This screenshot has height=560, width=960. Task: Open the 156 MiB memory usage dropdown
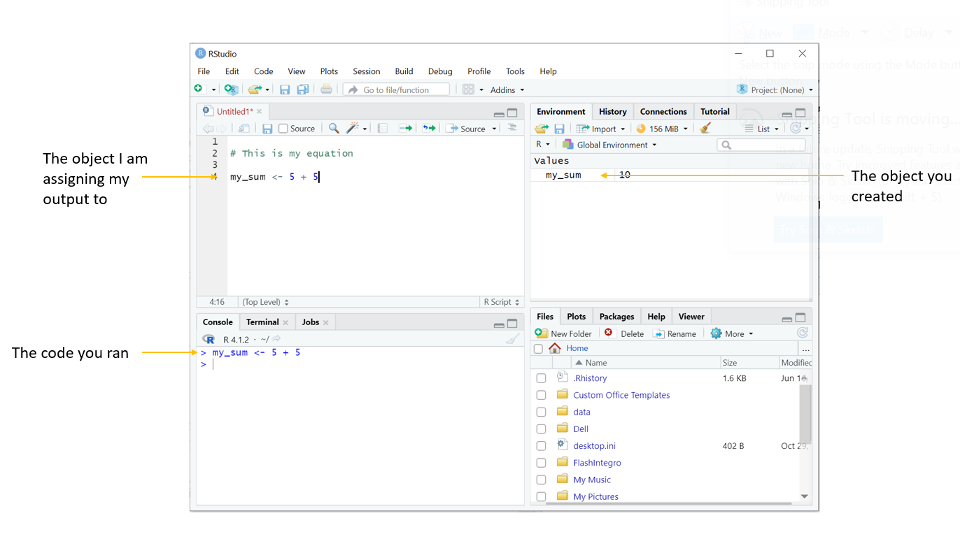(661, 129)
